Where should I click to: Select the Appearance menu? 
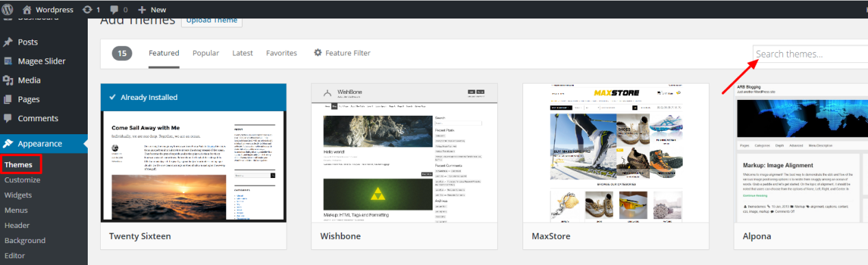(x=44, y=144)
